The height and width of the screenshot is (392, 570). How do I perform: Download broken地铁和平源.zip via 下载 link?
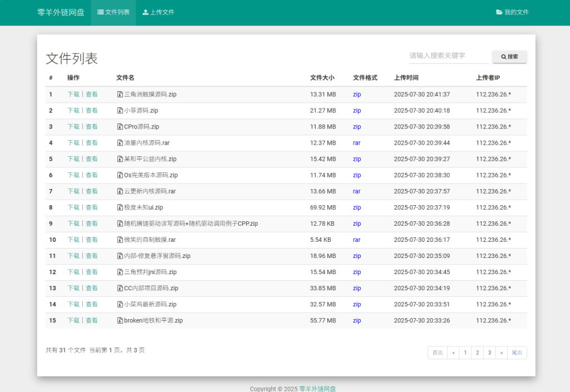[73, 320]
